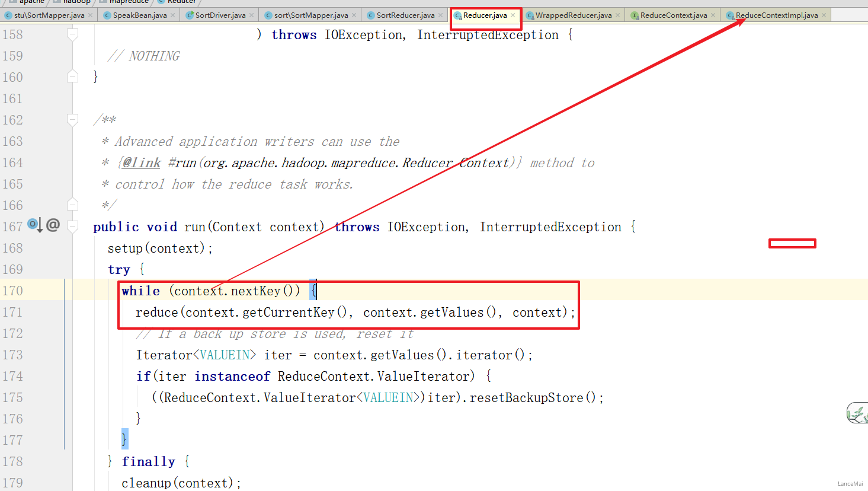Click 'context.nextKey()' on line 170
The width and height of the screenshot is (868, 491).
pos(237,291)
